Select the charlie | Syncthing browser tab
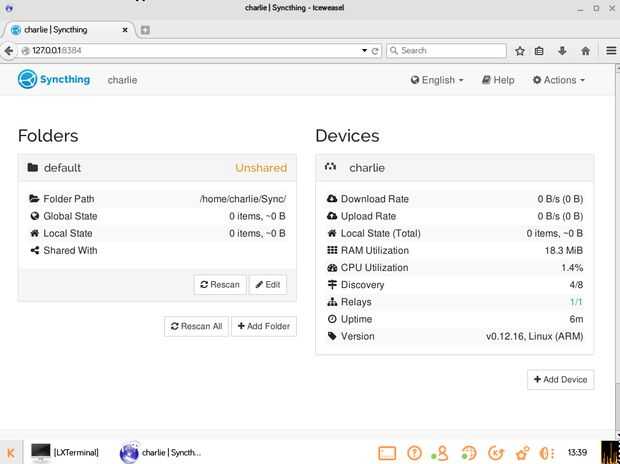The image size is (620, 464). [x=68, y=30]
